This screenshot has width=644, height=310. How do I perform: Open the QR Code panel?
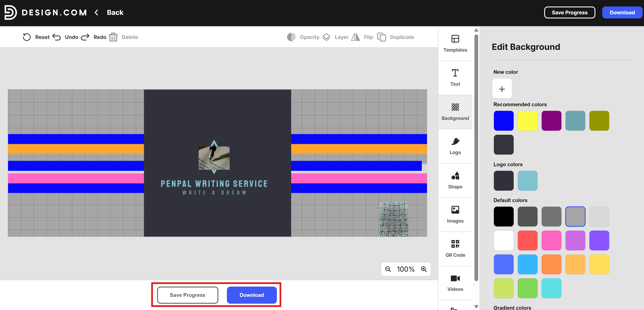[455, 249]
